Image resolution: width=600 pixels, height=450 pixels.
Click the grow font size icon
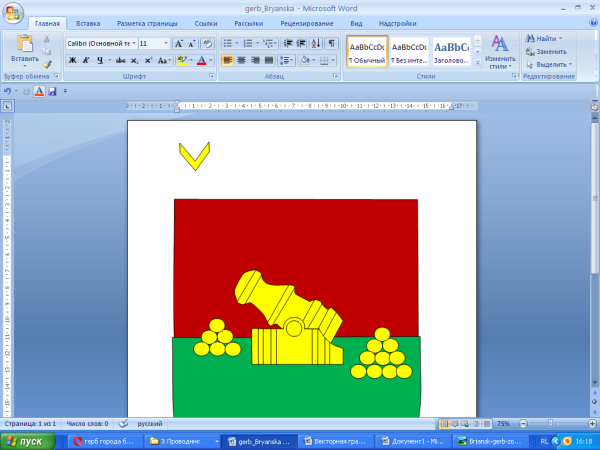point(178,44)
